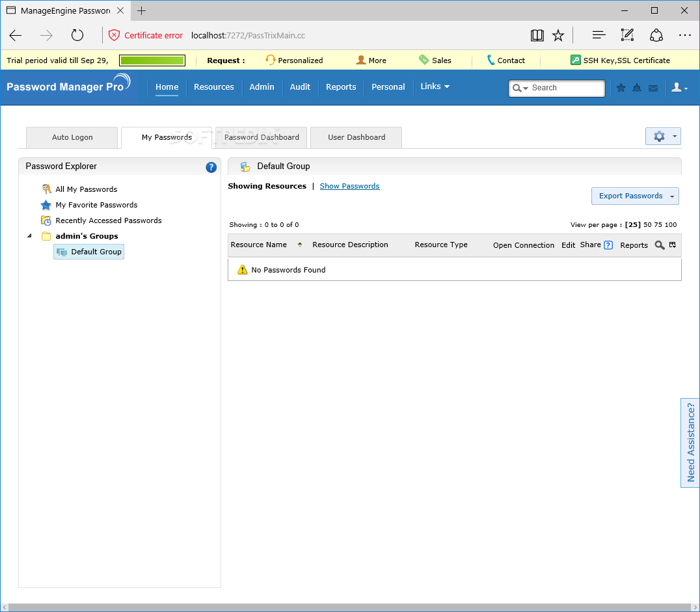This screenshot has height=612, width=700.
Task: Switch to the User Dashboard tab
Action: [357, 137]
